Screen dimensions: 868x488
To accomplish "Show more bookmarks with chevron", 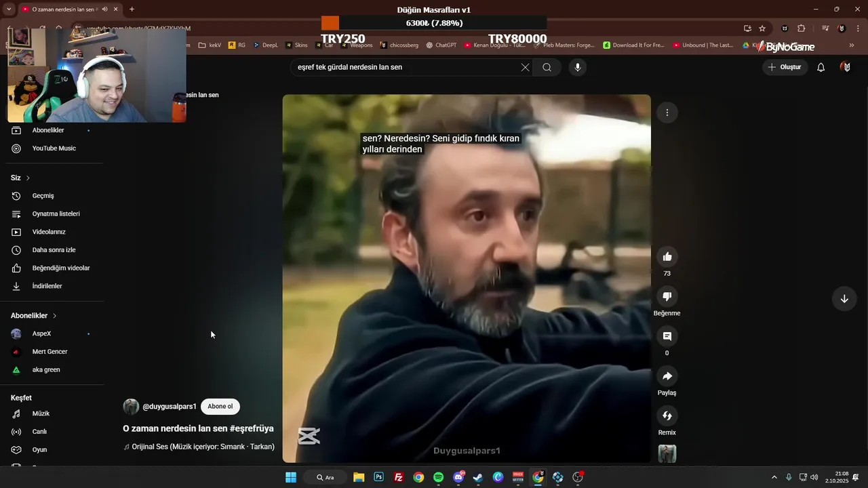I will pyautogui.click(x=852, y=45).
